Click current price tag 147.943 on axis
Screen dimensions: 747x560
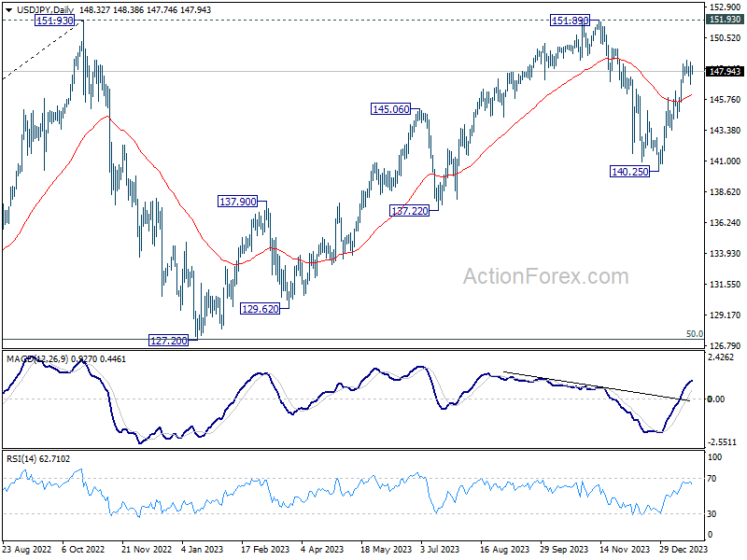point(725,72)
